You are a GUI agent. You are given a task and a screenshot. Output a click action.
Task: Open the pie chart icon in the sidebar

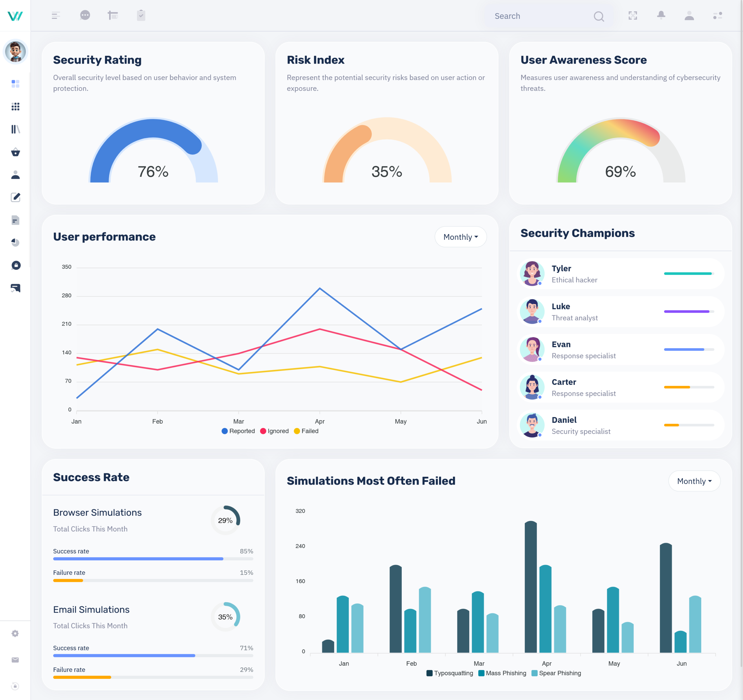pos(15,243)
